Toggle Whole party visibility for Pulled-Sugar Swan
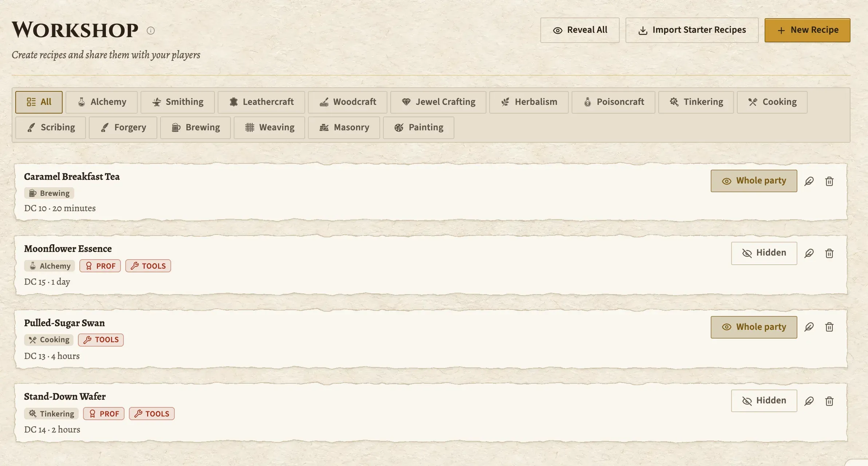Viewport: 868px width, 466px height. tap(754, 327)
